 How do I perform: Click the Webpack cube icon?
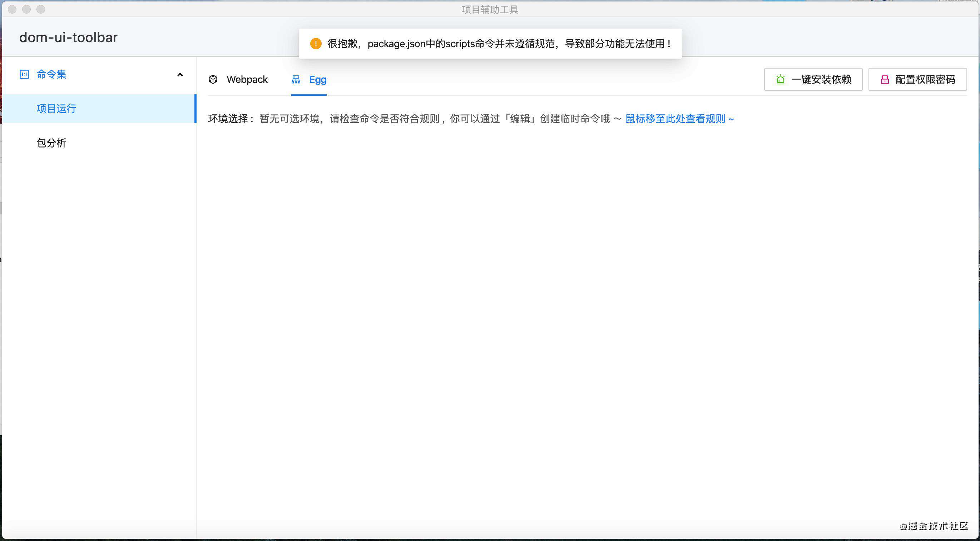pos(213,79)
